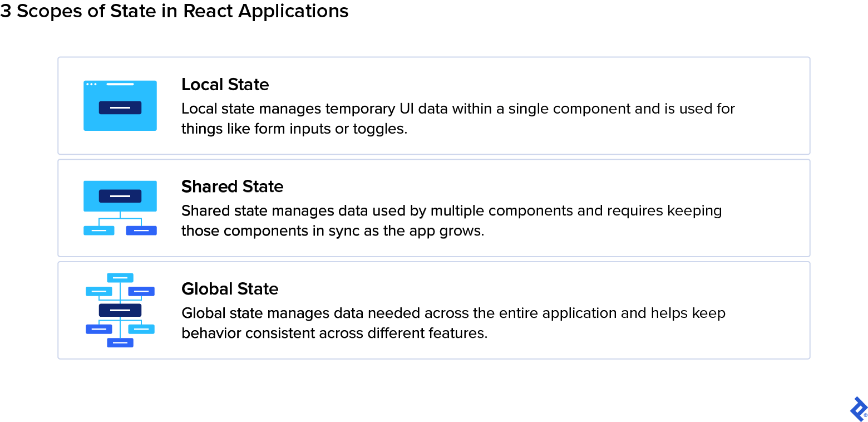
Task: Select the "Global State" heading
Action: pos(230,289)
